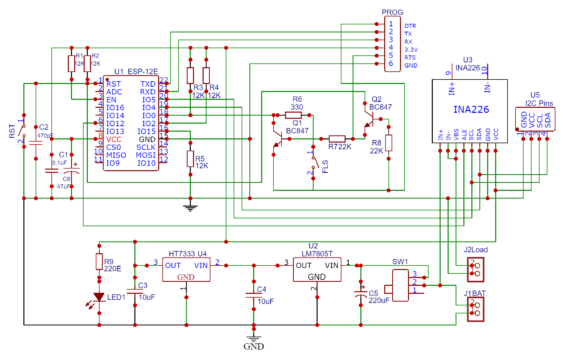Select the IO5 pin label
This screenshot has width=563, height=360.
pyautogui.click(x=149, y=99)
